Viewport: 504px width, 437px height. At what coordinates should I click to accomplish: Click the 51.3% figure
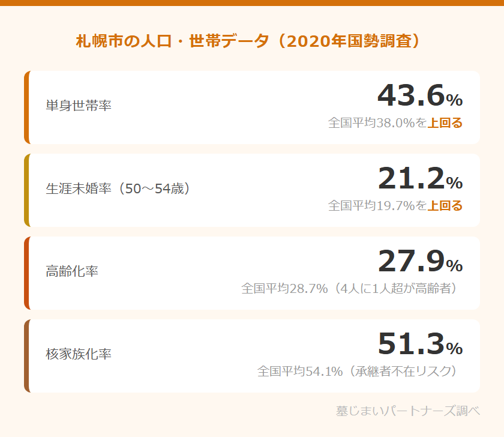(x=419, y=344)
